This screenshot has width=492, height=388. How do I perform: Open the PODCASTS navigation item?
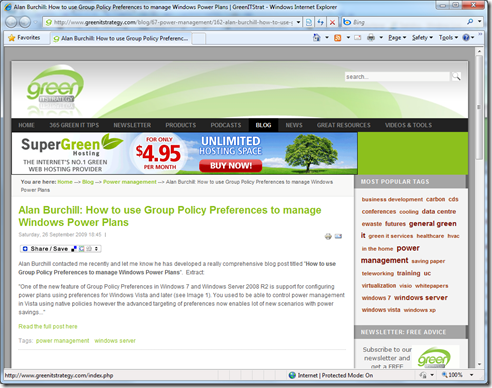click(x=226, y=125)
